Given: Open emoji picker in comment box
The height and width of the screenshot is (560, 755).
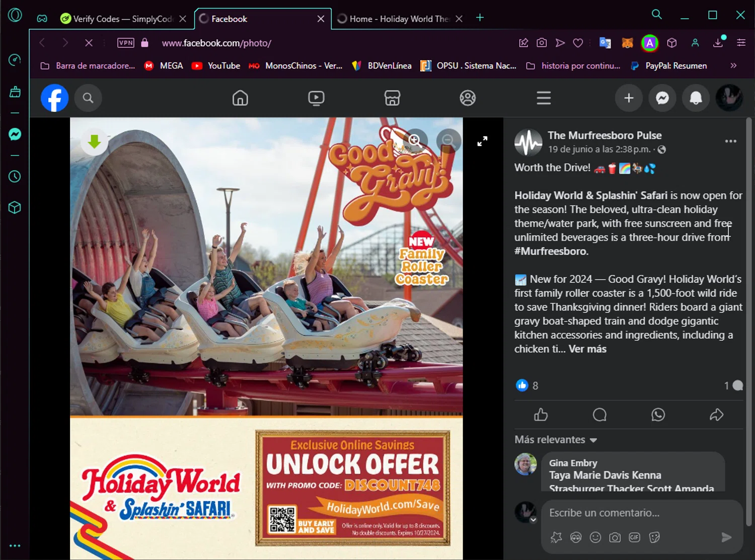Looking at the screenshot, I should [595, 537].
